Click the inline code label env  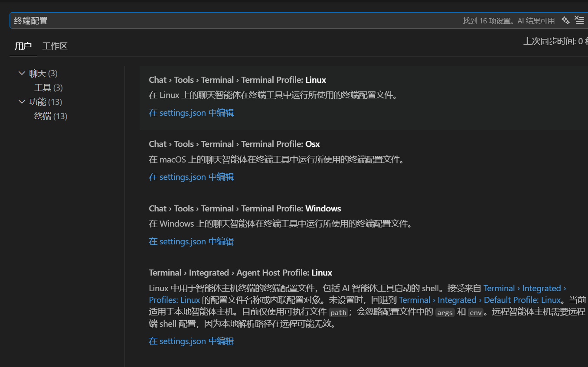click(x=476, y=312)
